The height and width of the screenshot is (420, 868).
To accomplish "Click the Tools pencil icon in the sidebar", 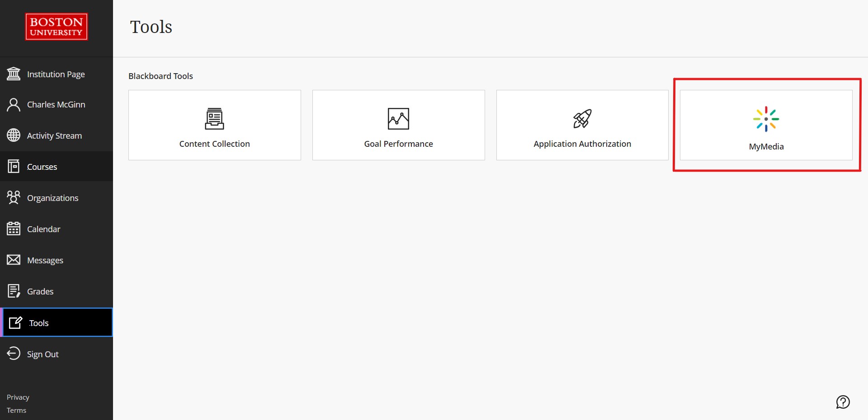I will click(x=16, y=322).
